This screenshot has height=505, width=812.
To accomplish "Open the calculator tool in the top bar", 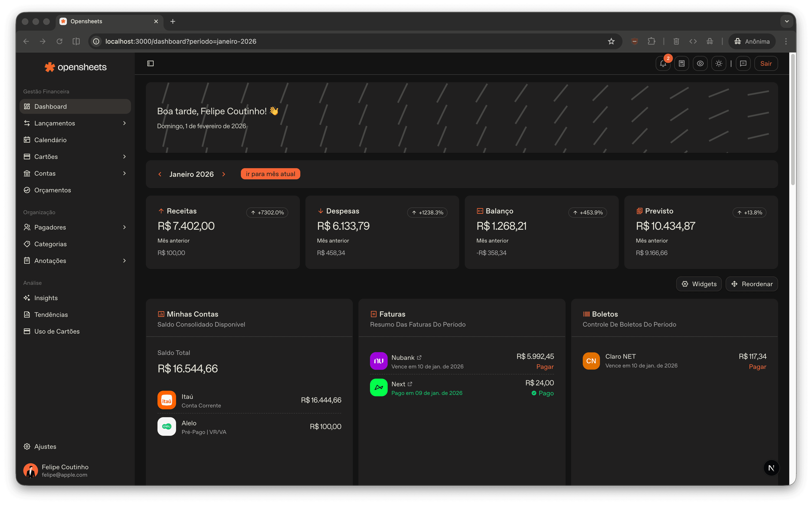I will 682,63.
